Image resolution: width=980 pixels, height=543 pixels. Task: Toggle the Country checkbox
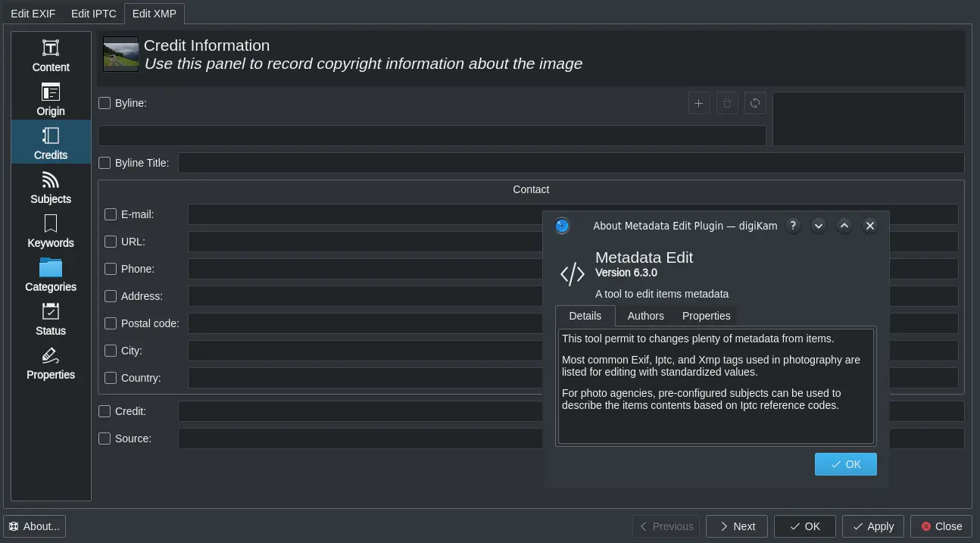click(x=110, y=378)
